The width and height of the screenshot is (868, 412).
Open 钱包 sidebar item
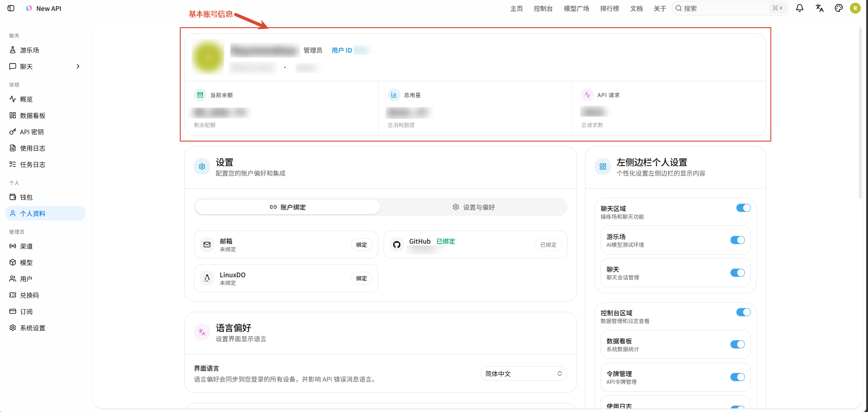45,197
